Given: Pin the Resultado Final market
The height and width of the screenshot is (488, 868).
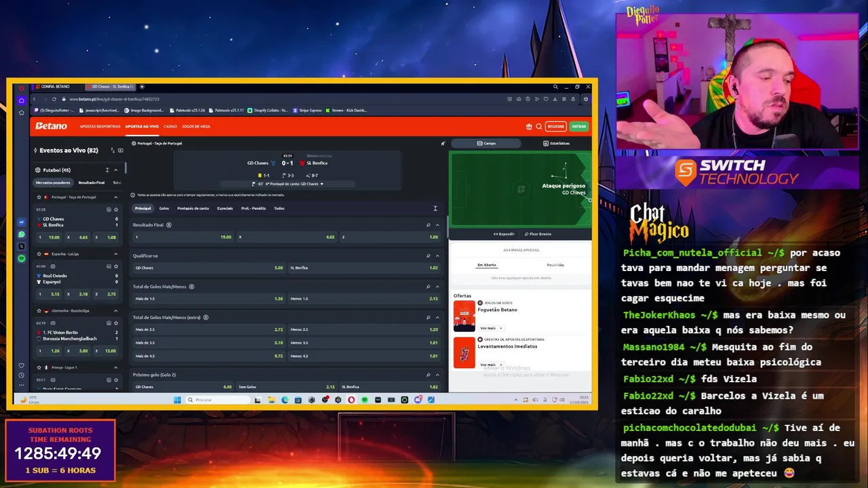Looking at the screenshot, I should (428, 225).
